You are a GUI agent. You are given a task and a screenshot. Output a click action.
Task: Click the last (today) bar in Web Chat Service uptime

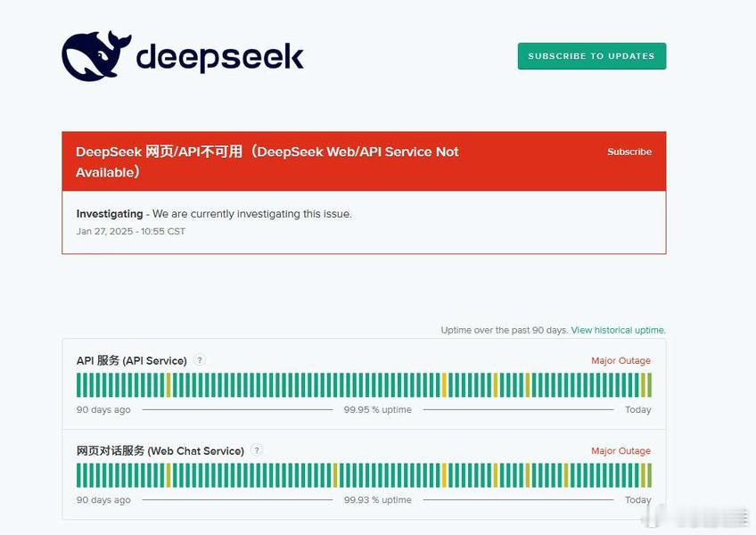click(649, 475)
